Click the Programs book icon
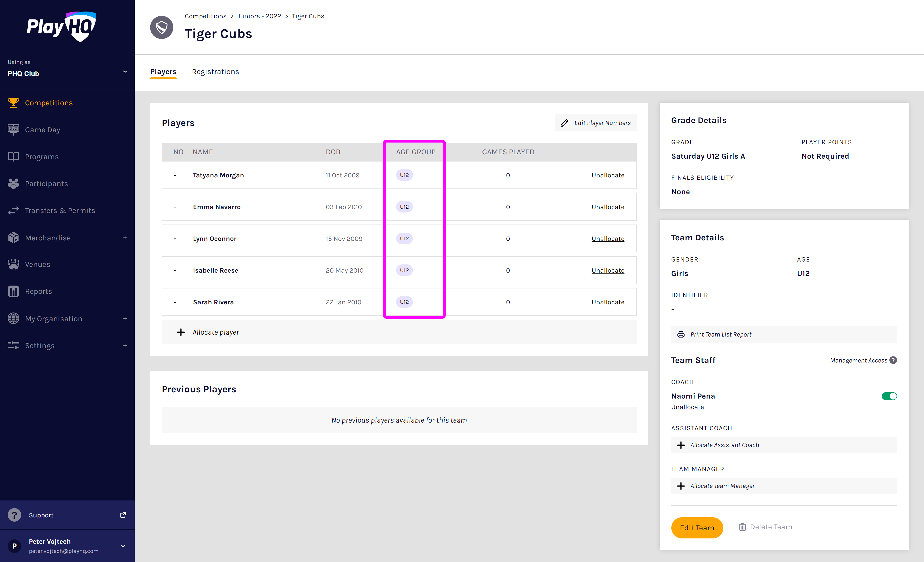This screenshot has height=562, width=924. [x=13, y=157]
